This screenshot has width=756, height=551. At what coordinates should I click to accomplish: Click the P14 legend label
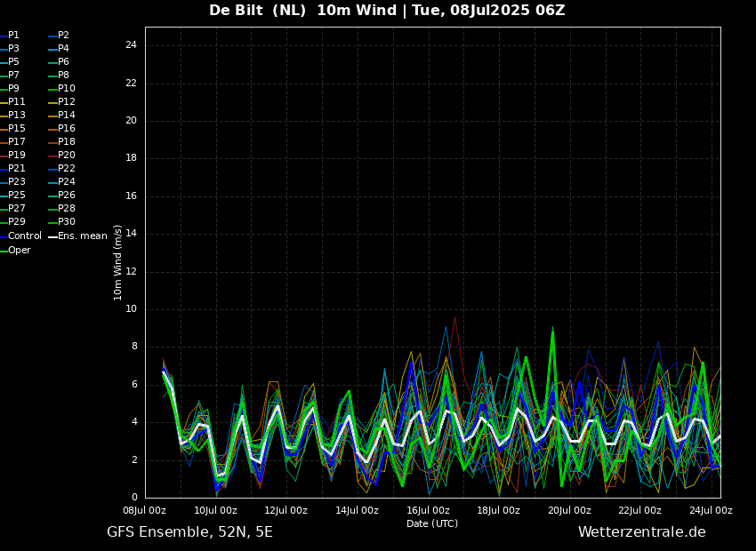(x=66, y=116)
